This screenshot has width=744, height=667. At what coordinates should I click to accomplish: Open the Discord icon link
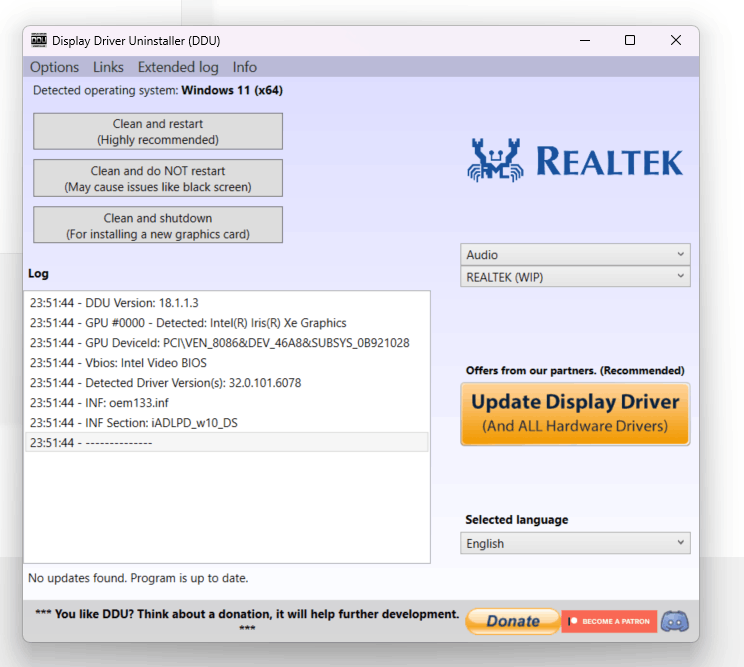[675, 621]
